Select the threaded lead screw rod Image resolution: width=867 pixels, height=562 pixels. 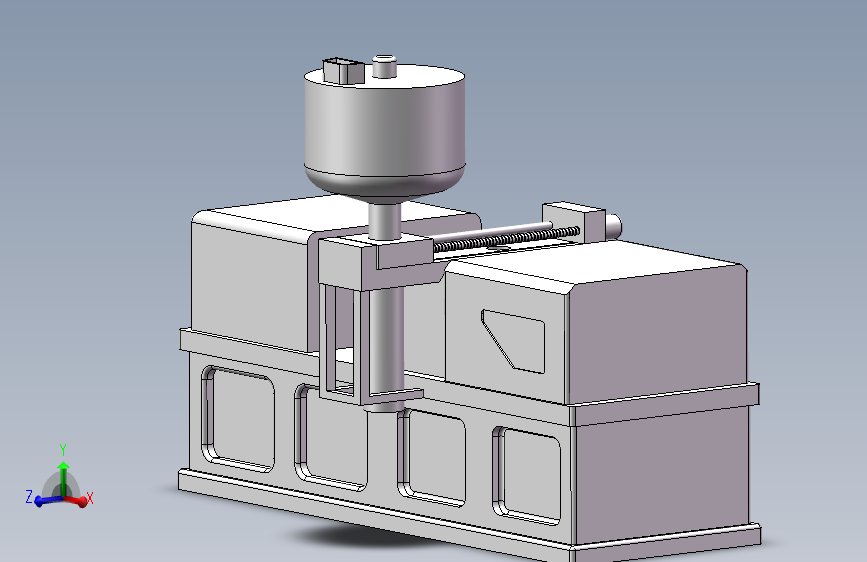click(506, 239)
